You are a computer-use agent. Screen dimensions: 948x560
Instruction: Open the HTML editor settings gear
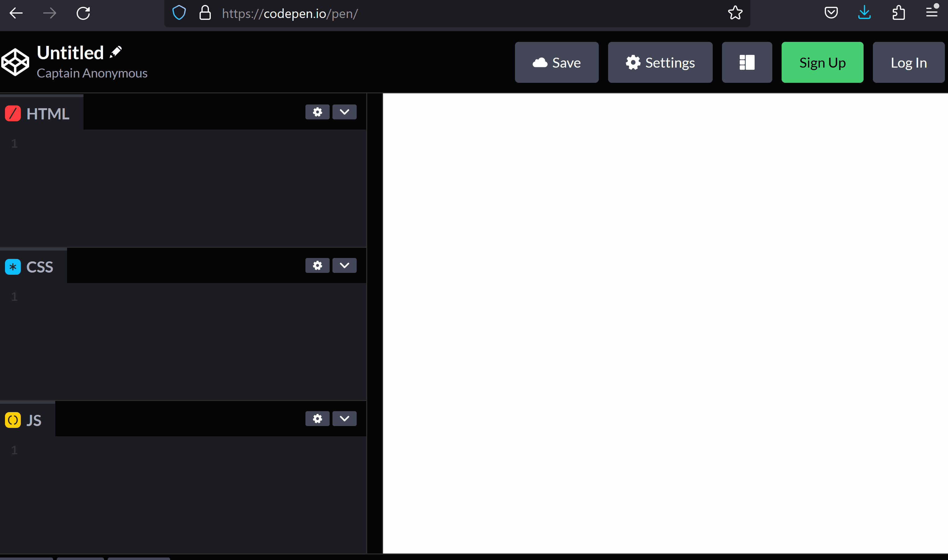tap(317, 112)
